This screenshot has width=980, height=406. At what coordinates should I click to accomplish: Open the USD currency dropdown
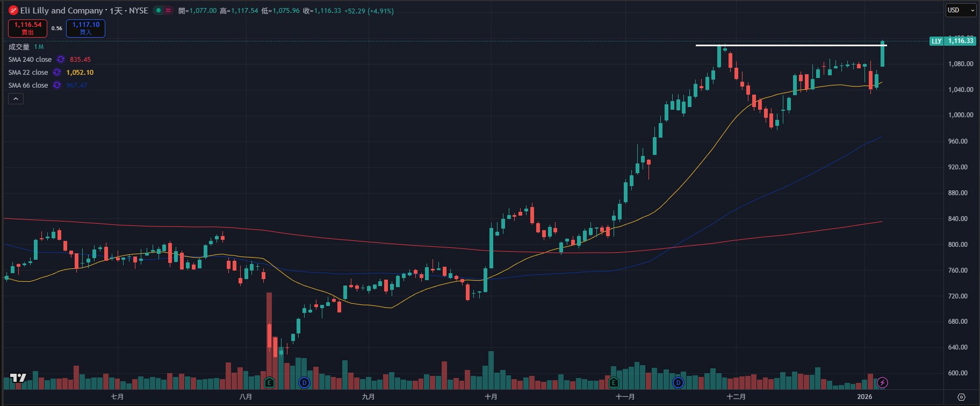[x=961, y=10]
